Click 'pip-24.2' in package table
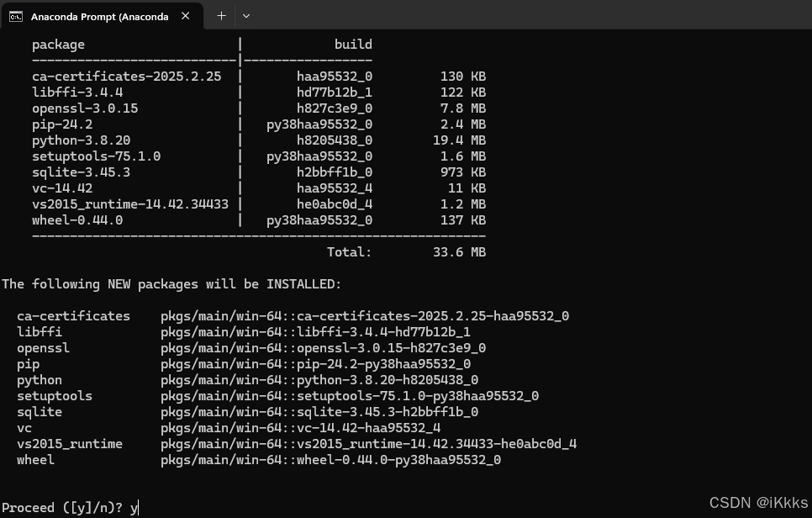This screenshot has width=812, height=518. click(x=62, y=124)
